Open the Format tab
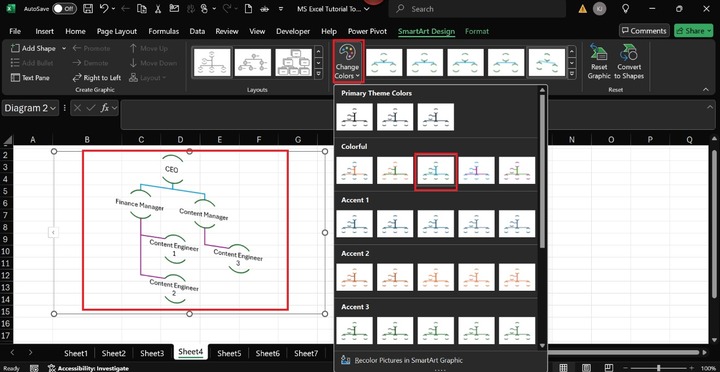 click(477, 31)
